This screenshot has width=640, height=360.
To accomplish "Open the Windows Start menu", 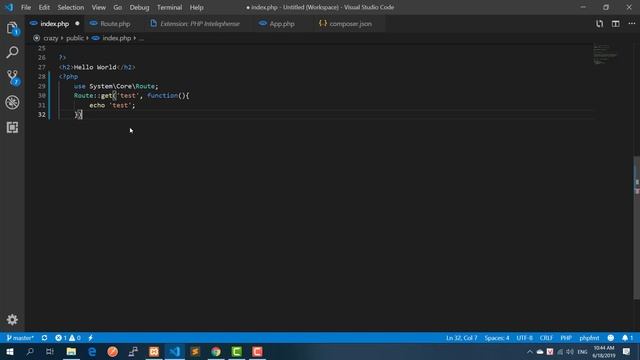I will pyautogui.click(x=10, y=351).
